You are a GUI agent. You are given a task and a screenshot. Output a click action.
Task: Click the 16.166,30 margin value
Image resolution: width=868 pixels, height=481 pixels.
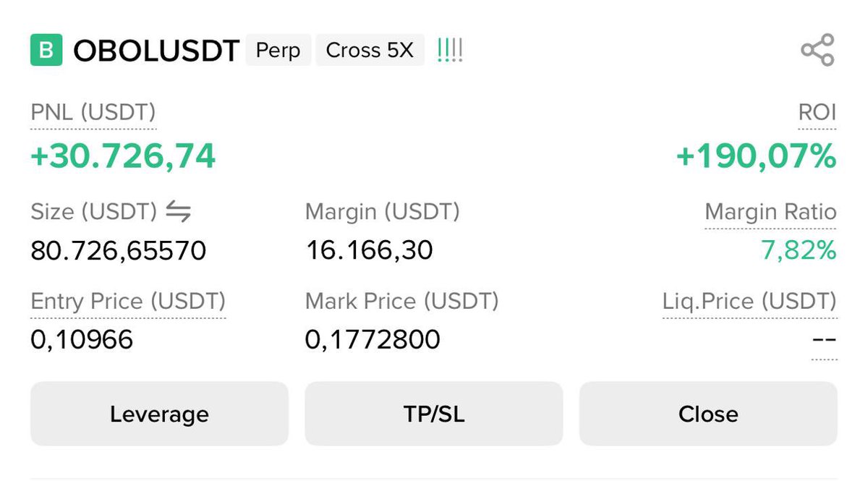[x=369, y=250]
